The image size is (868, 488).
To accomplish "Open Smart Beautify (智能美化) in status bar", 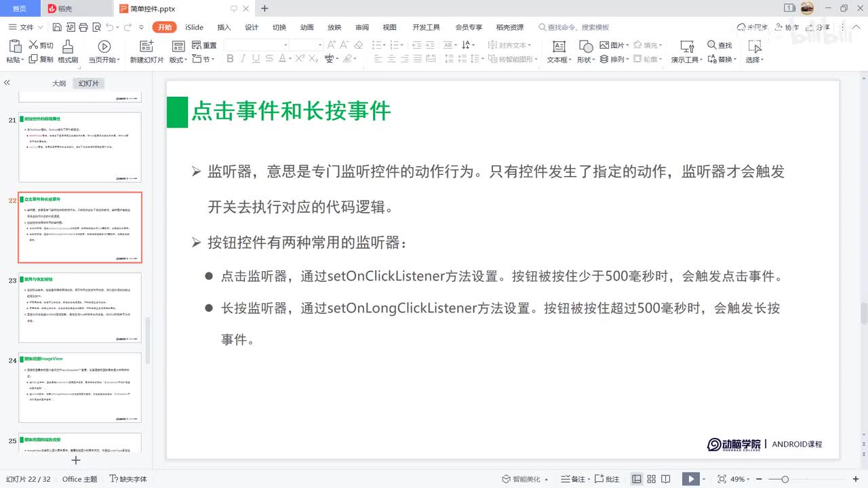I will (525, 479).
